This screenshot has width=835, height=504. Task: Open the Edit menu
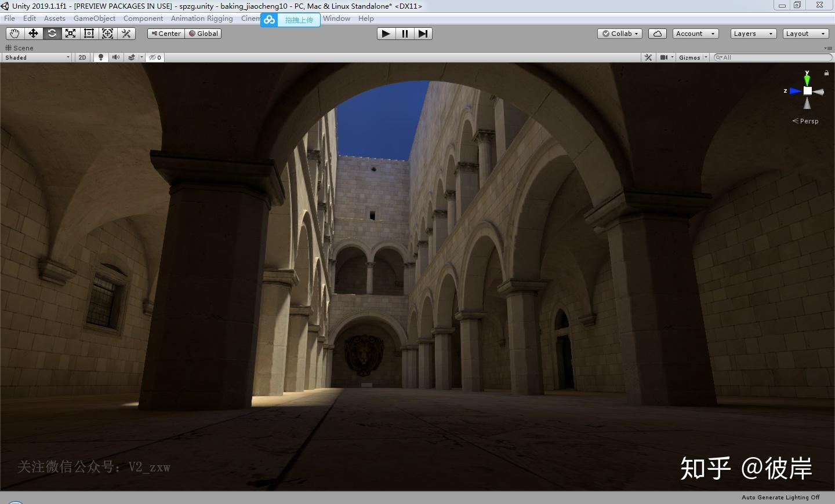click(x=30, y=19)
